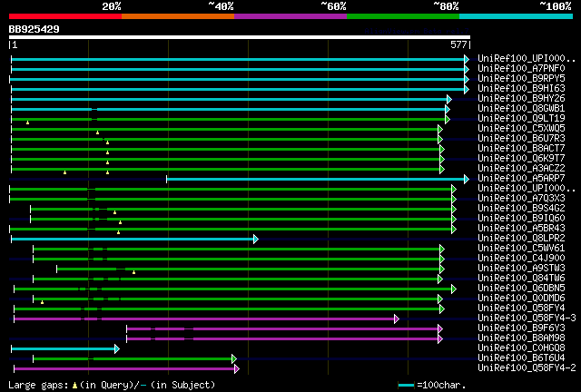Click the green ~80% identity legend segment

coord(403,16)
